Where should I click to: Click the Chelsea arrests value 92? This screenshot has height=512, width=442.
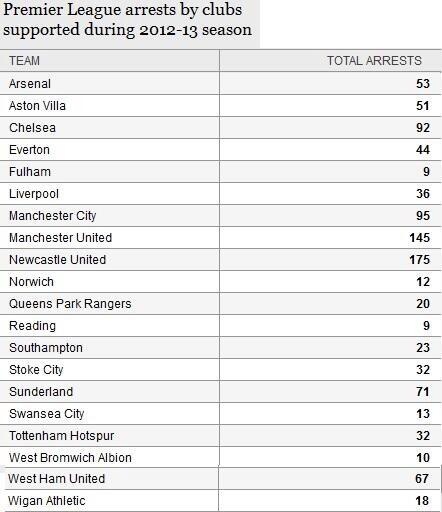click(423, 128)
